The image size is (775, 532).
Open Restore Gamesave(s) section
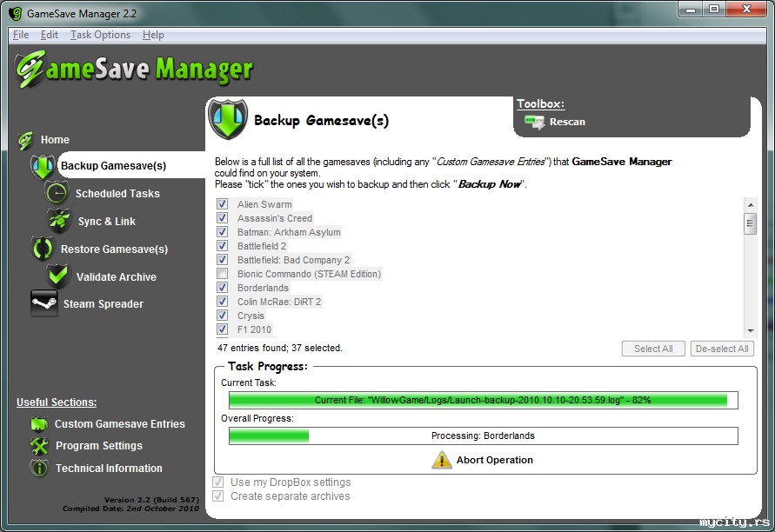click(x=114, y=249)
